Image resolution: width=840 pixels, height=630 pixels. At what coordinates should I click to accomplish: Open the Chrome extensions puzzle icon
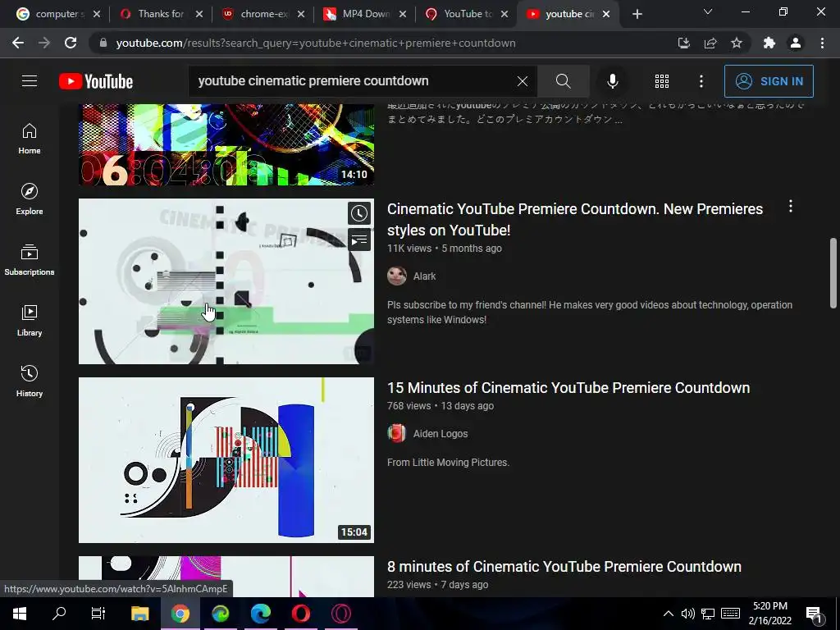pyautogui.click(x=769, y=43)
